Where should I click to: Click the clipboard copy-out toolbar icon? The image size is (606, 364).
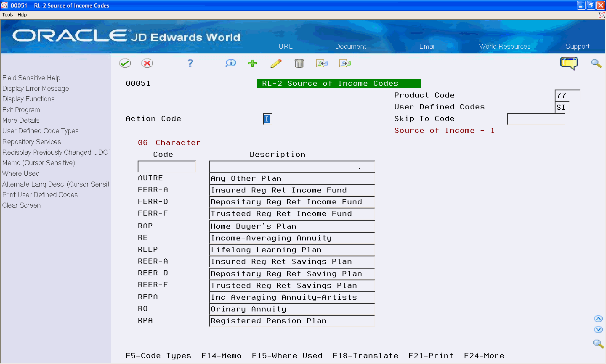(x=345, y=63)
